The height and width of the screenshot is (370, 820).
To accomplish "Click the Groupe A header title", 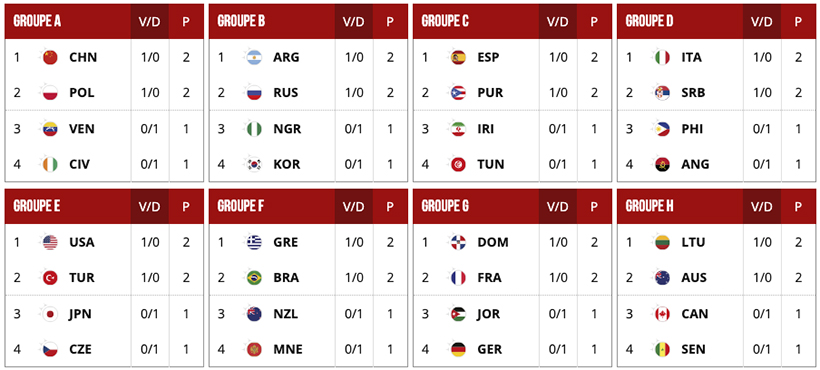I will [x=37, y=21].
